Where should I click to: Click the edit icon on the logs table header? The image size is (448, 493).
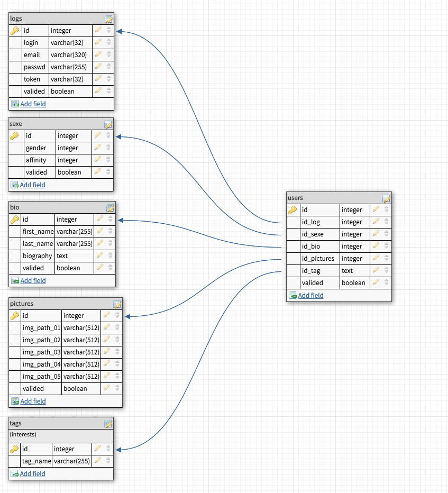(x=108, y=19)
